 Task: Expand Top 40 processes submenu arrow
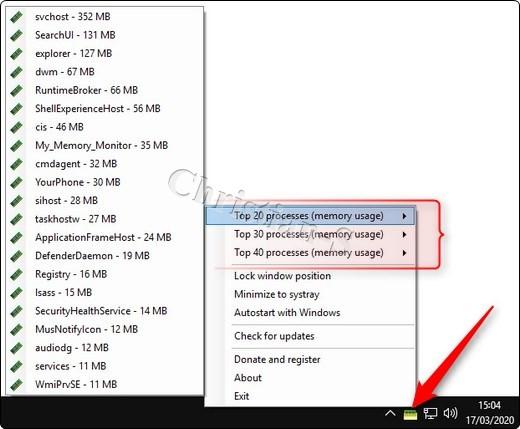pos(404,253)
